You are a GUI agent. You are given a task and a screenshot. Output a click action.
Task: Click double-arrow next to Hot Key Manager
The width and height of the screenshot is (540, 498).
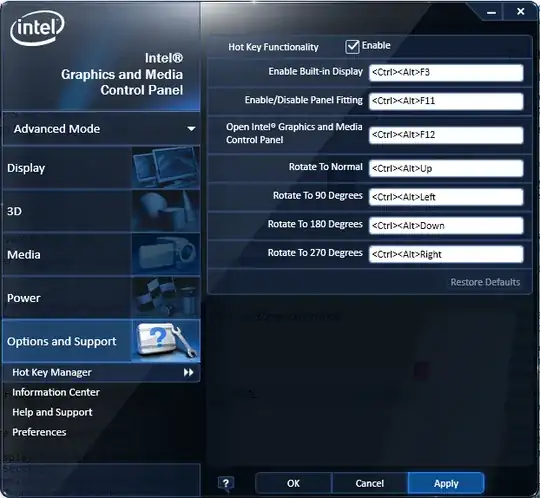point(188,372)
